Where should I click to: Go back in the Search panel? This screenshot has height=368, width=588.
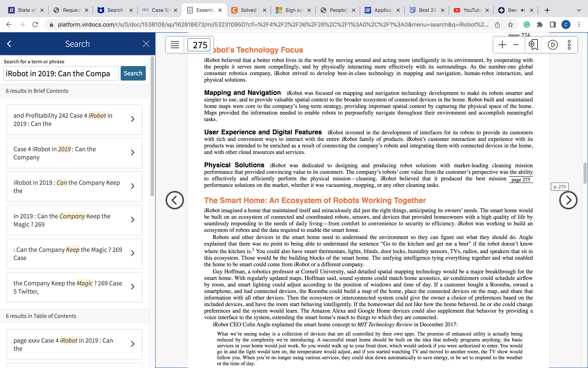point(9,44)
